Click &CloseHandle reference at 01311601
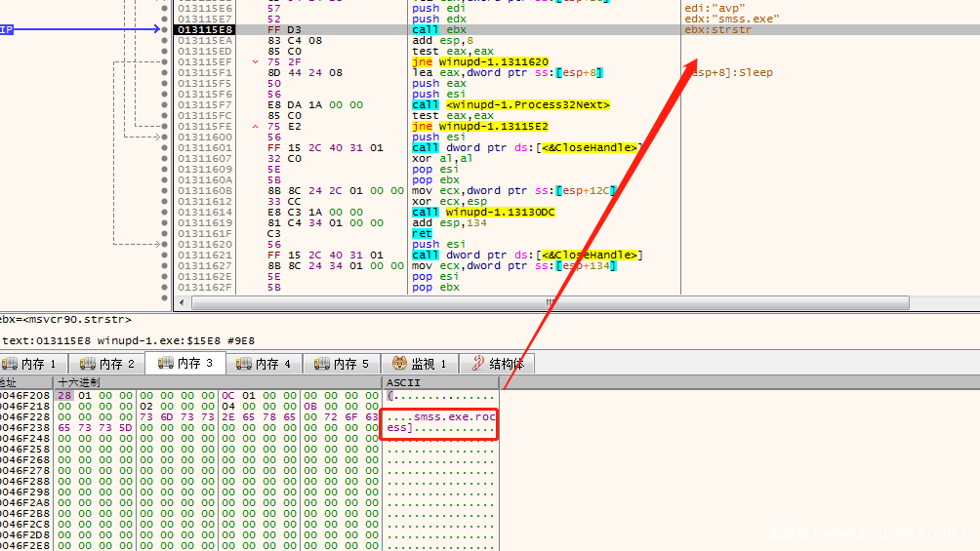The image size is (980, 551). pos(591,148)
